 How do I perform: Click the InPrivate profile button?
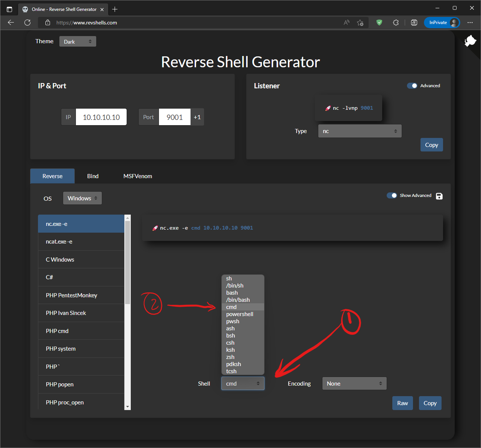point(442,23)
